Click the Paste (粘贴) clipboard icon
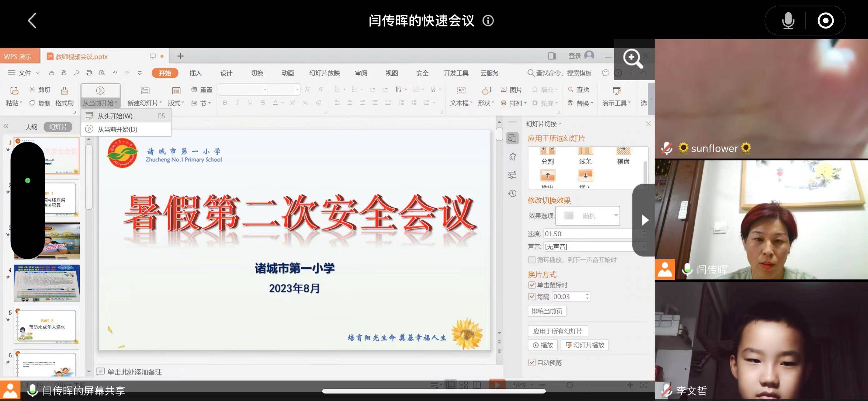868x401 pixels. point(14,91)
